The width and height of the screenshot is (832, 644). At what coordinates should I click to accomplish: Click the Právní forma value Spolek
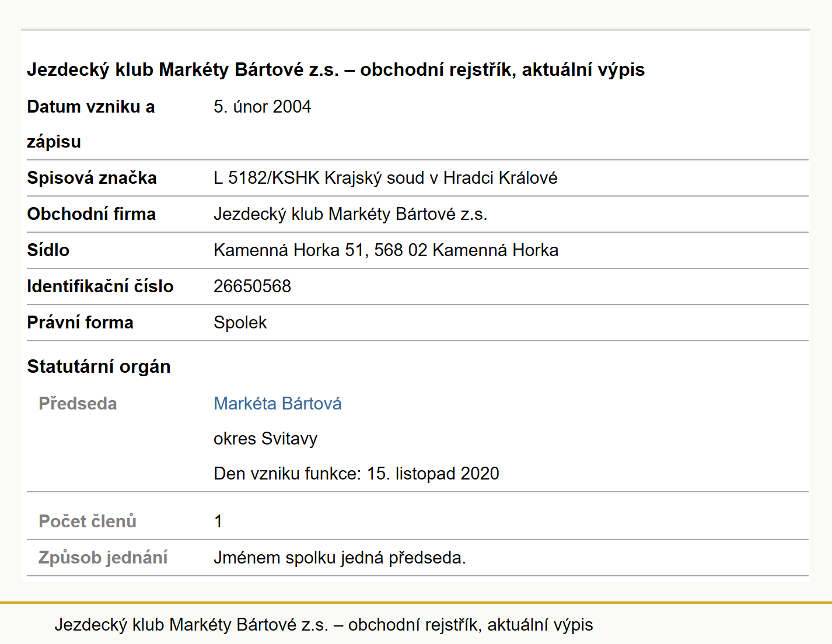tap(240, 323)
